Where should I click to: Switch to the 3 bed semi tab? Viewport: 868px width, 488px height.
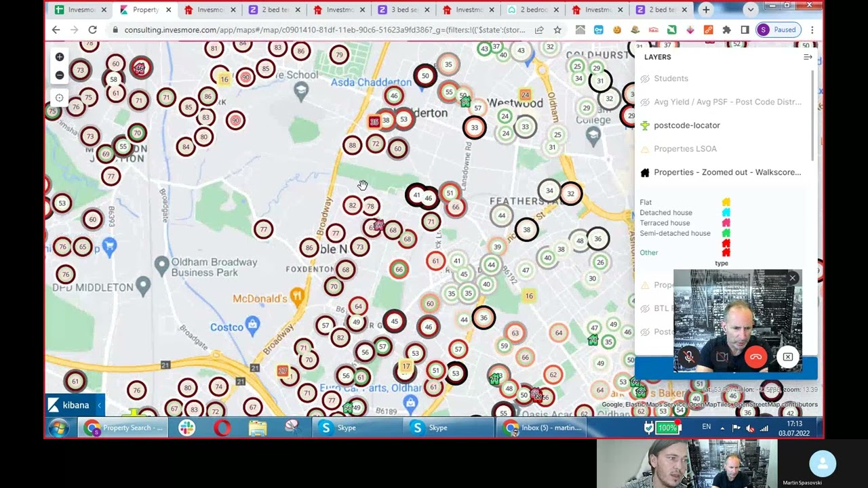pos(403,9)
